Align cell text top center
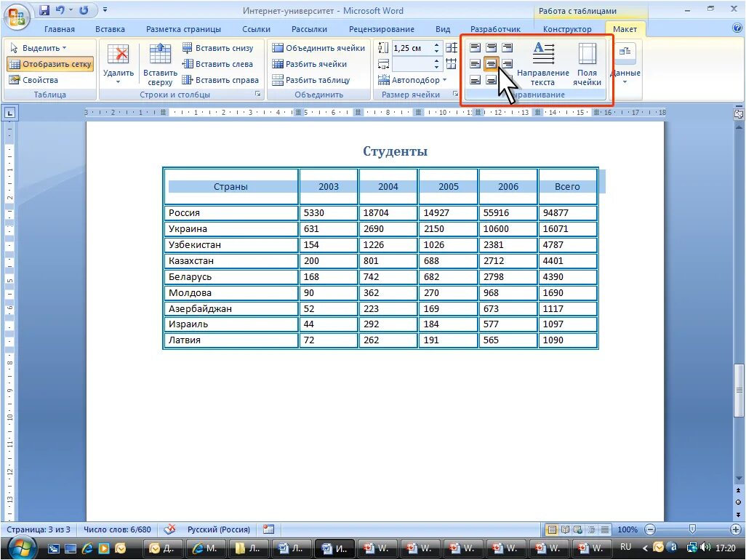The image size is (746, 560). (x=491, y=47)
